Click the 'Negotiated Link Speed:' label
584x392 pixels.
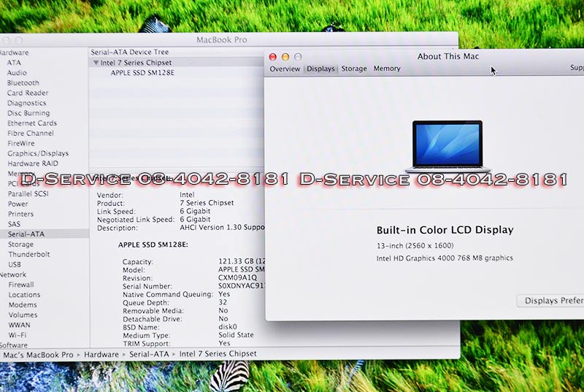click(x=136, y=220)
